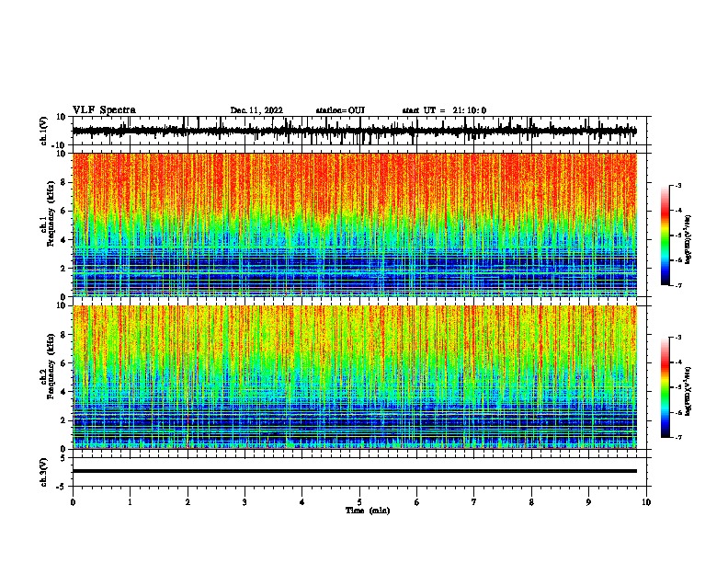The image size is (728, 563).
Task: Click the time axis tick label "3"
Action: [x=245, y=502]
